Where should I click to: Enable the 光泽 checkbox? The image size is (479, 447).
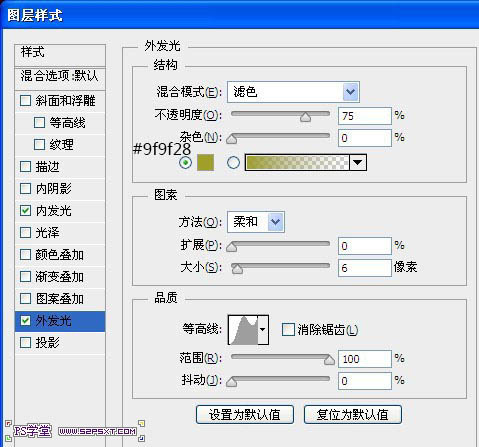[26, 232]
